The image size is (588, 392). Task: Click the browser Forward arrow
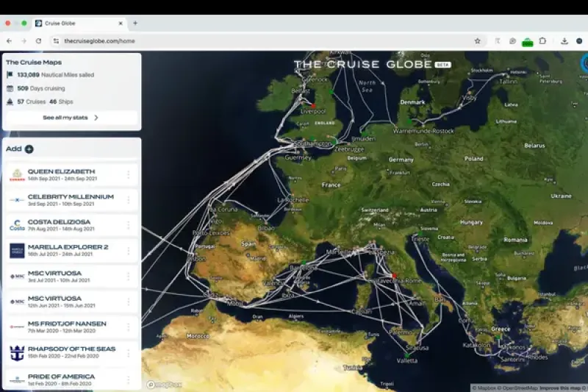click(24, 41)
